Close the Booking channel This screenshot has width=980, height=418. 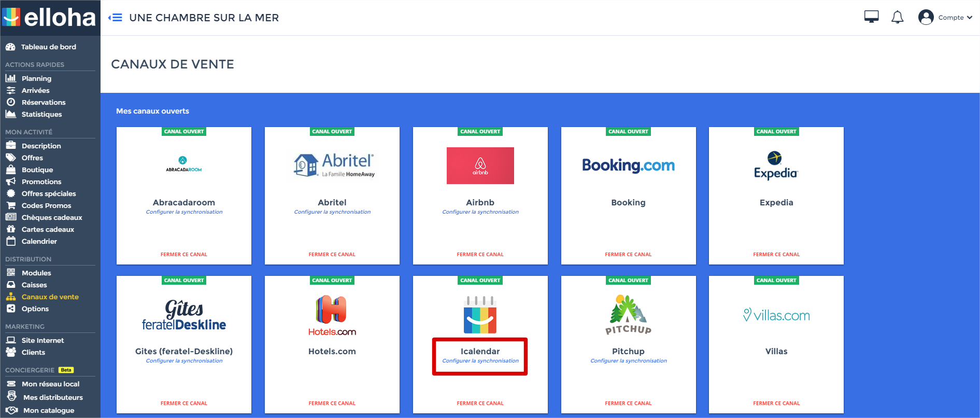pos(629,255)
